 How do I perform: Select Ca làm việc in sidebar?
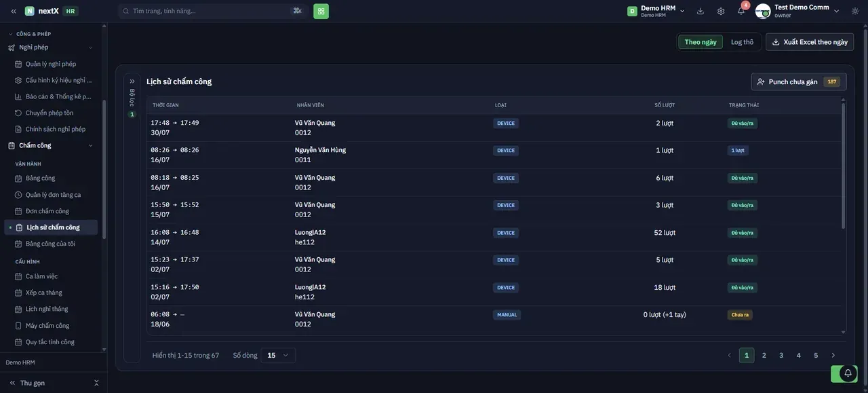[x=41, y=276]
